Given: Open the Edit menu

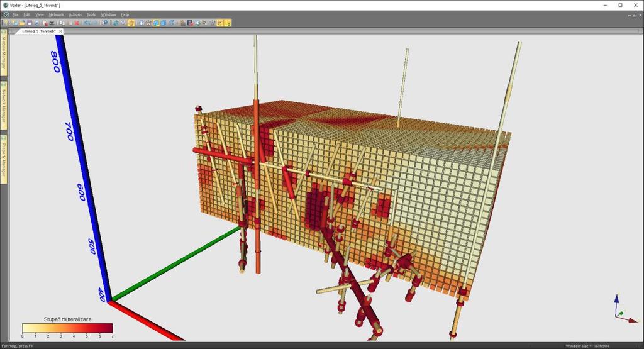Looking at the screenshot, I should pyautogui.click(x=27, y=14).
